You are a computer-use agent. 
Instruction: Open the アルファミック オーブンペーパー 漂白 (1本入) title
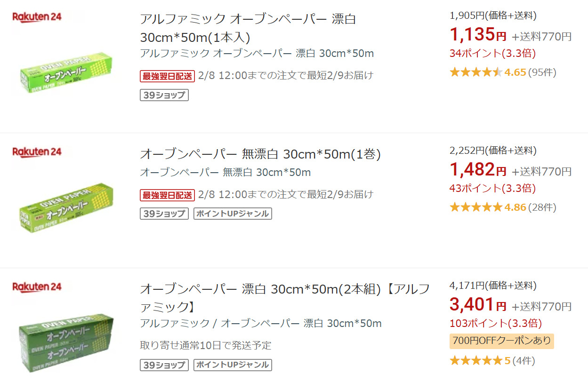pyautogui.click(x=248, y=28)
